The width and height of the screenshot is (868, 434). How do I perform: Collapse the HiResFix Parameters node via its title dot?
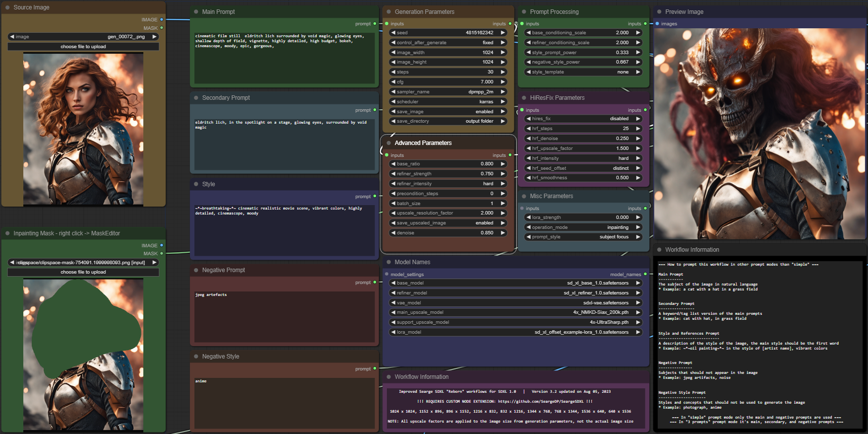coord(524,98)
